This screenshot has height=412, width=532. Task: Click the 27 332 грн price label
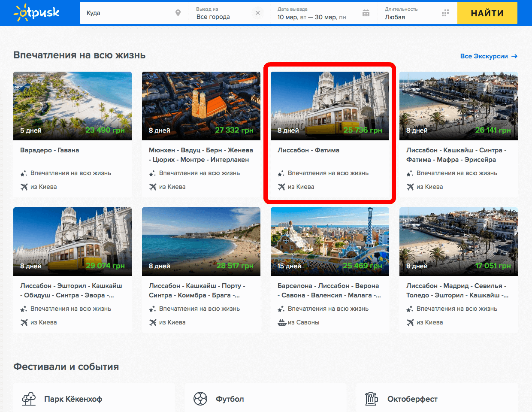click(x=234, y=130)
